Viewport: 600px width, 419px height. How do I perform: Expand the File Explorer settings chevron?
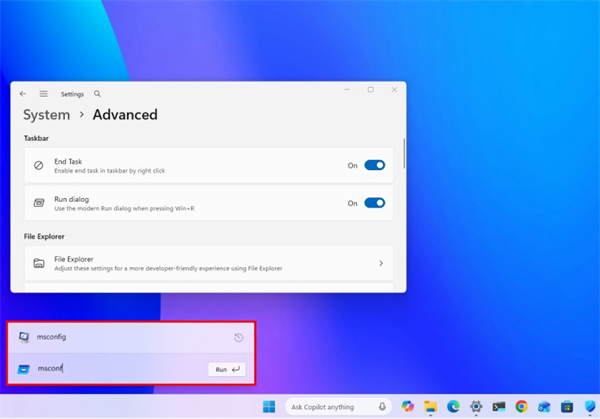click(381, 263)
